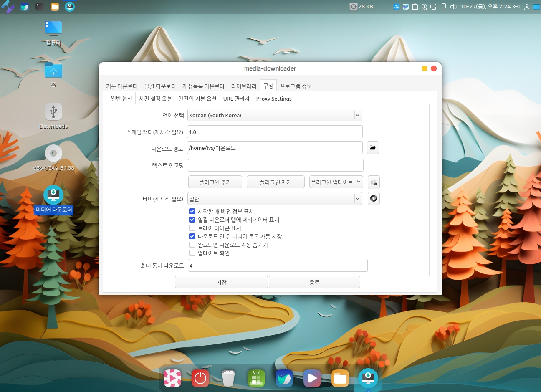Switch to the 일괄 다운로더 tab
Screen dimensions: 541x392
point(160,86)
